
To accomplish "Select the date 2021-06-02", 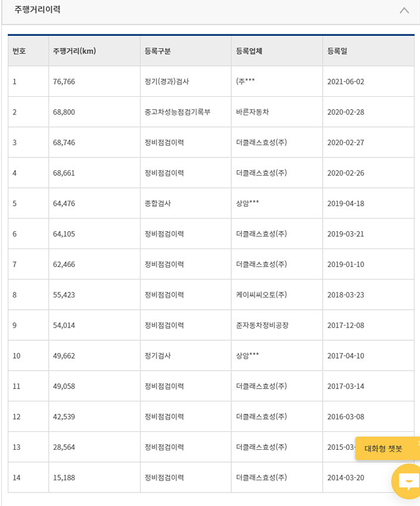I will [x=345, y=82].
